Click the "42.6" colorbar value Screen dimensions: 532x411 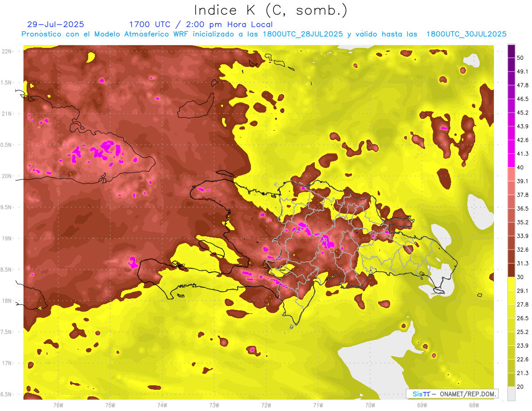point(522,140)
